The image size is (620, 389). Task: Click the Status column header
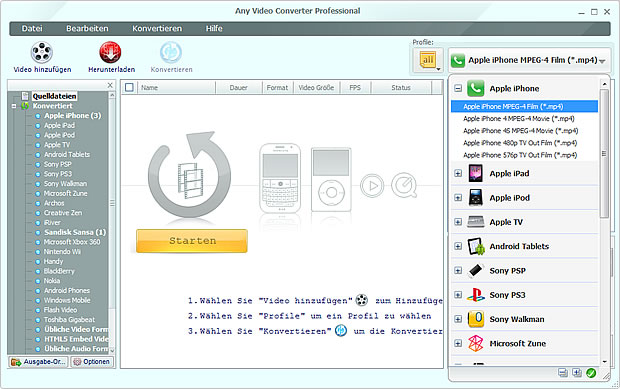point(401,88)
